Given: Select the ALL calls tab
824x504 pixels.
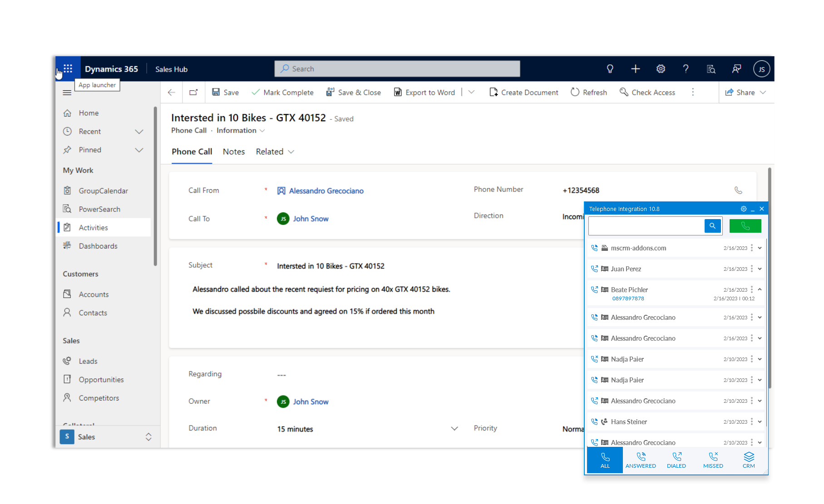Looking at the screenshot, I should coord(605,460).
